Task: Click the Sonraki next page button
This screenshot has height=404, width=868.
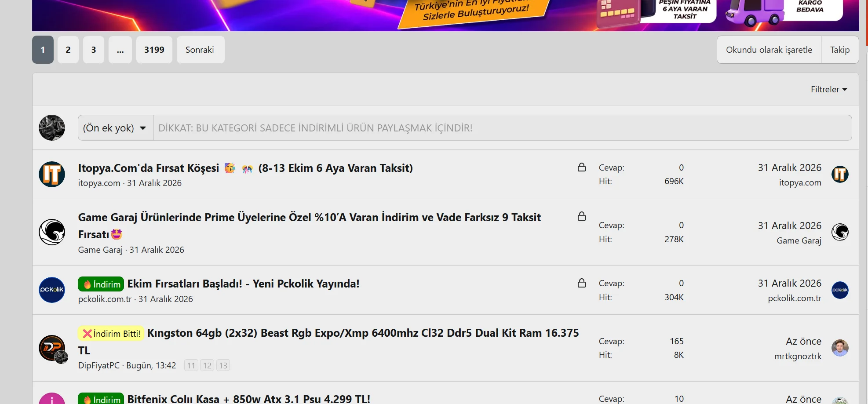Action: click(x=201, y=50)
